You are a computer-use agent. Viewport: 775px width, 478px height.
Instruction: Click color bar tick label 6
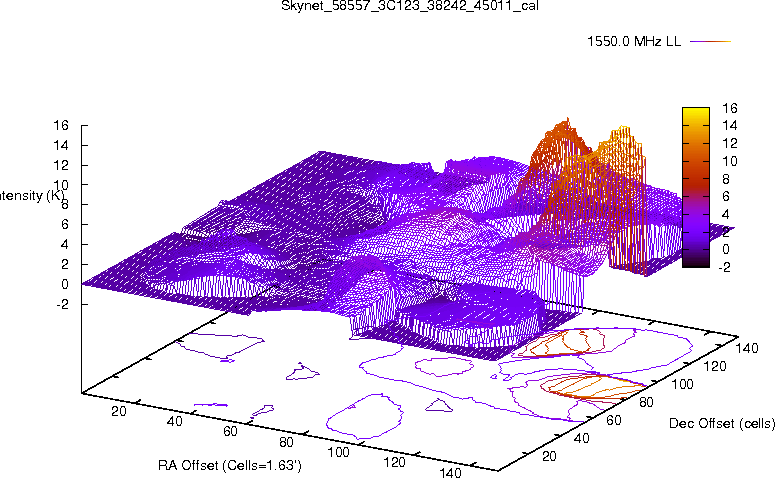coord(726,197)
